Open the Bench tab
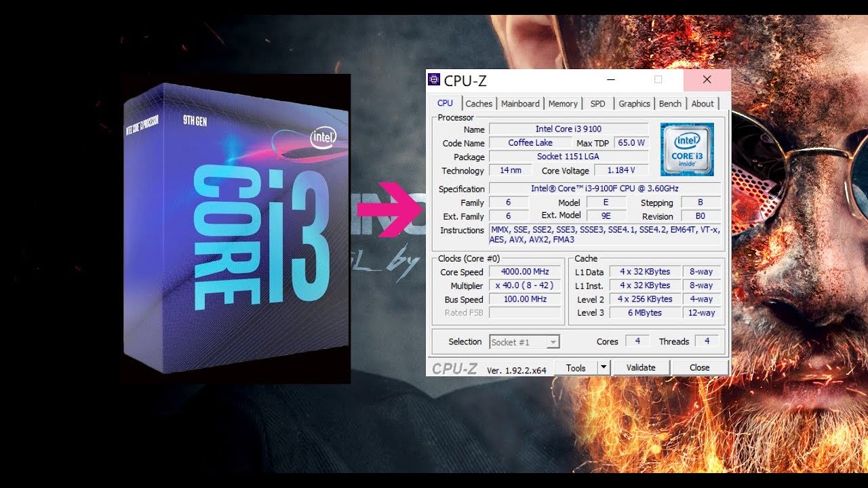The image size is (868, 488). [670, 104]
